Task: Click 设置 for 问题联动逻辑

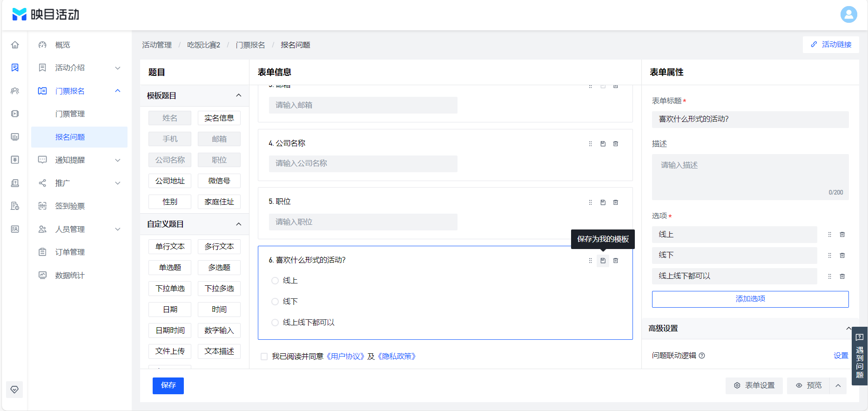Action: [x=841, y=356]
